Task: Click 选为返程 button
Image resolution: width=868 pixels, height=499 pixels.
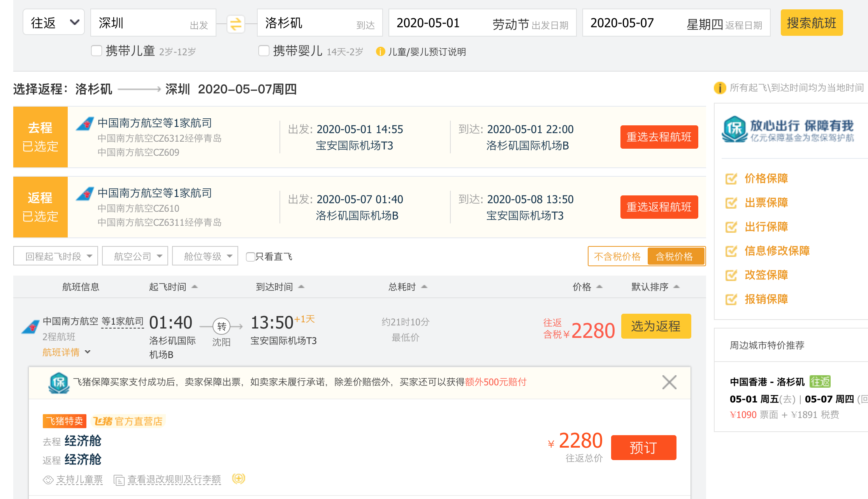Action: pos(656,326)
